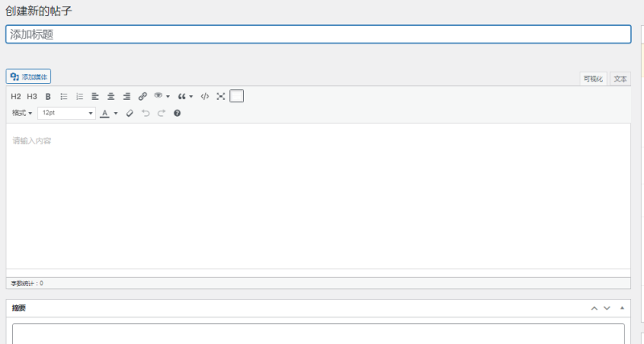Center align the text
The width and height of the screenshot is (644, 344).
pos(111,97)
